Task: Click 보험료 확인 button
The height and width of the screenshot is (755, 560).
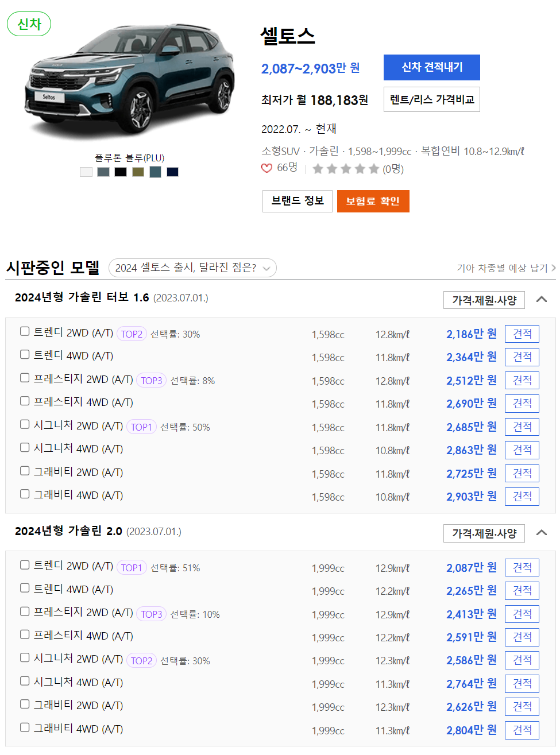Action: click(373, 201)
